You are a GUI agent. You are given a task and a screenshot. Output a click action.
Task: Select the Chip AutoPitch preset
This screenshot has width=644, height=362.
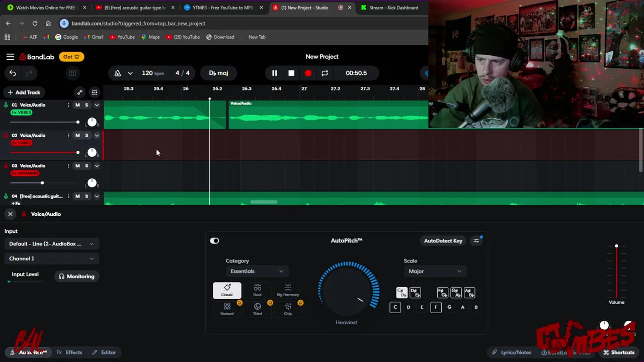point(288,309)
